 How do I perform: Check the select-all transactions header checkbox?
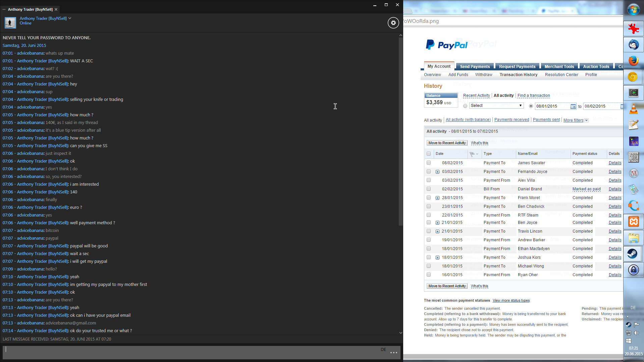coord(429,154)
